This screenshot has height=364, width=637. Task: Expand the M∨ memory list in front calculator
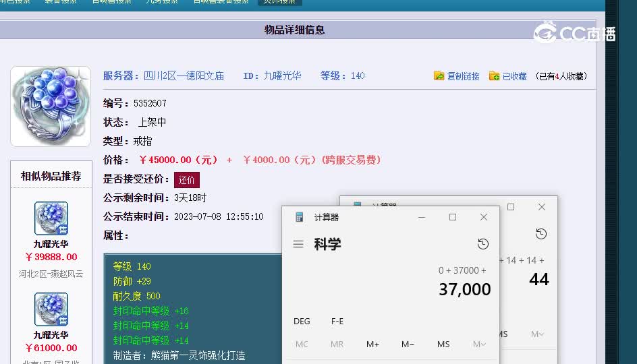479,344
